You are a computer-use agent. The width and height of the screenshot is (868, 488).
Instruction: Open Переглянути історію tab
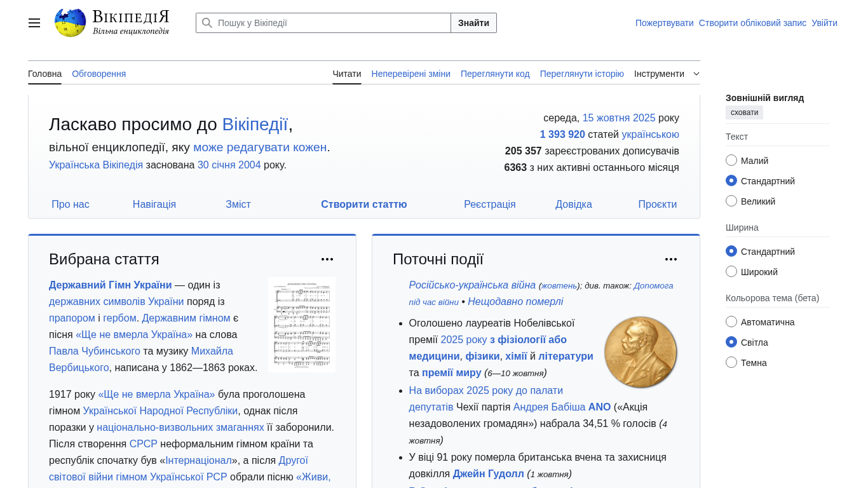click(x=581, y=74)
